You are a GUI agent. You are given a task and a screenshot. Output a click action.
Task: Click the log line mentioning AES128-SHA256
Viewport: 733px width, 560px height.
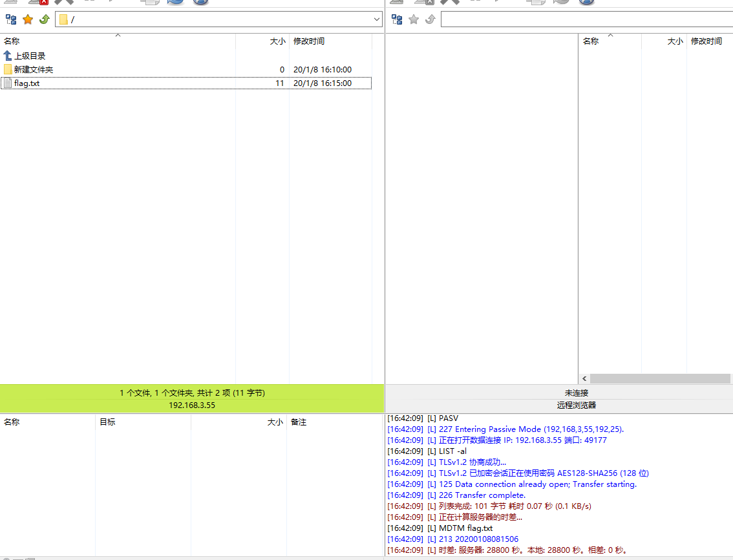[518, 473]
